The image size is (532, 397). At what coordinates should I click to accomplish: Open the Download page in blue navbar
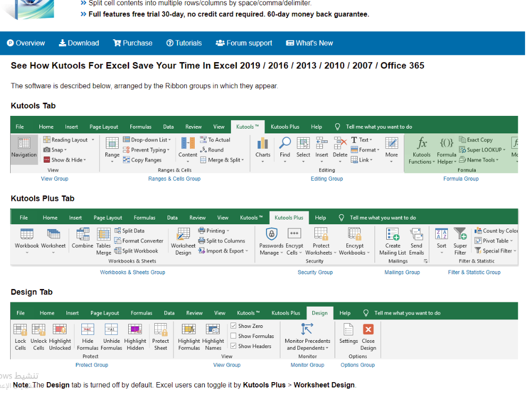point(79,43)
